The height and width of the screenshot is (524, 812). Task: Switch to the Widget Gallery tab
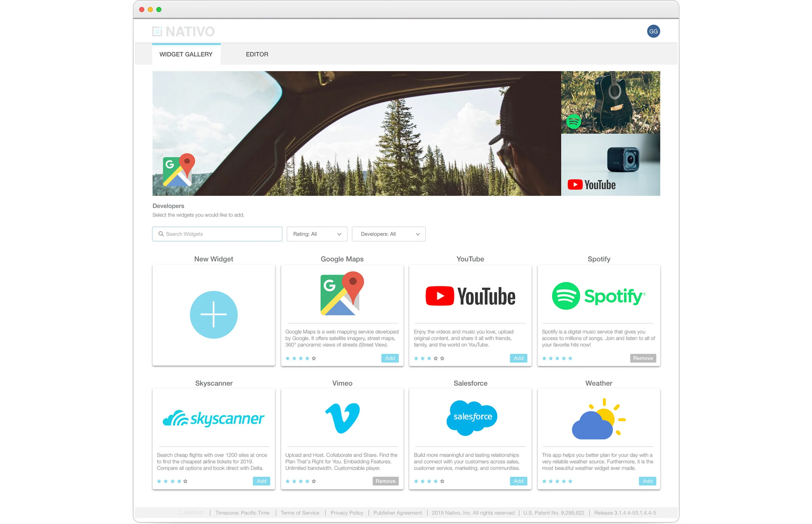(186, 54)
